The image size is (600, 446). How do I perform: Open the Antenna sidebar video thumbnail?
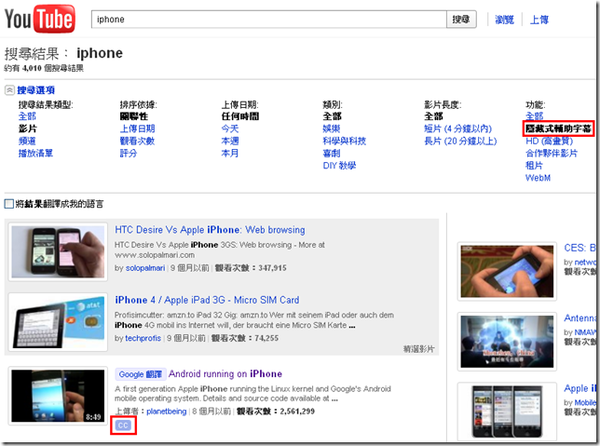click(507, 342)
